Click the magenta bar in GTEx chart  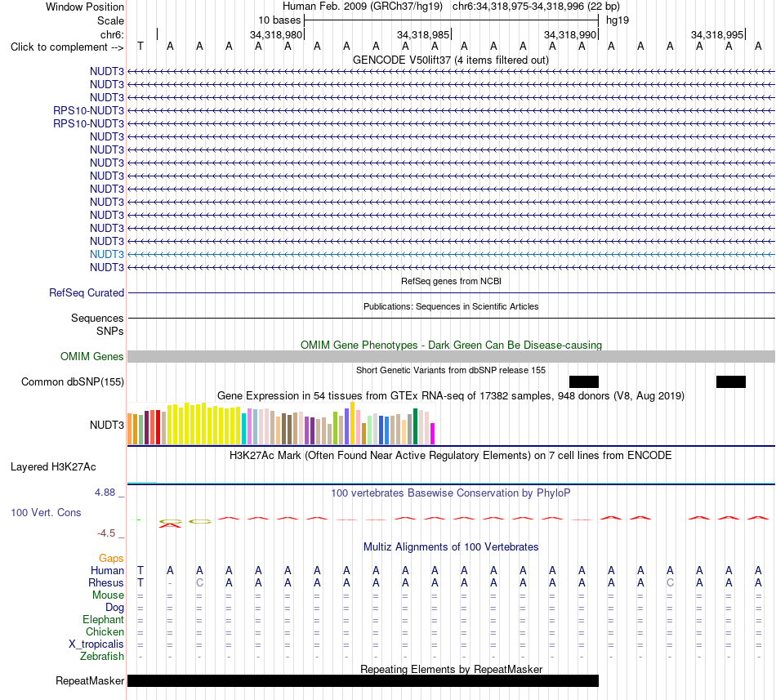pos(433,434)
